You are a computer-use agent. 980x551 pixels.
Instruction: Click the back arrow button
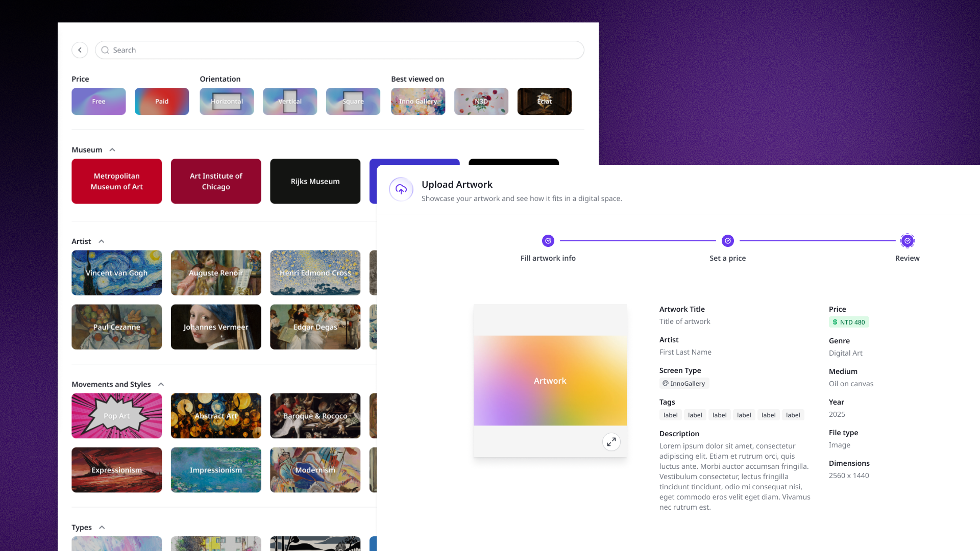pyautogui.click(x=80, y=50)
